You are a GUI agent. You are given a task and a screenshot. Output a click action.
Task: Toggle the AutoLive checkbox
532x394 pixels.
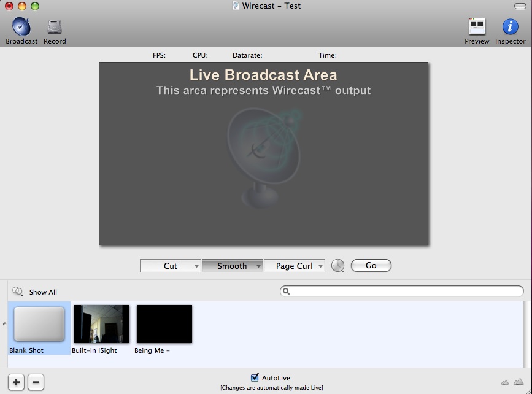point(255,377)
